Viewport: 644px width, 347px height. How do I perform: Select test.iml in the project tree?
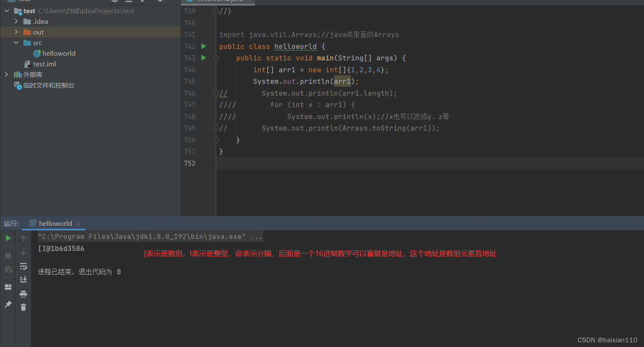coord(45,64)
